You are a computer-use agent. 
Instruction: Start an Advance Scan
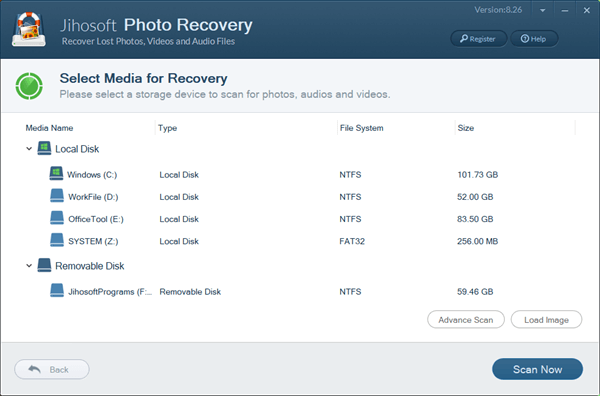466,319
